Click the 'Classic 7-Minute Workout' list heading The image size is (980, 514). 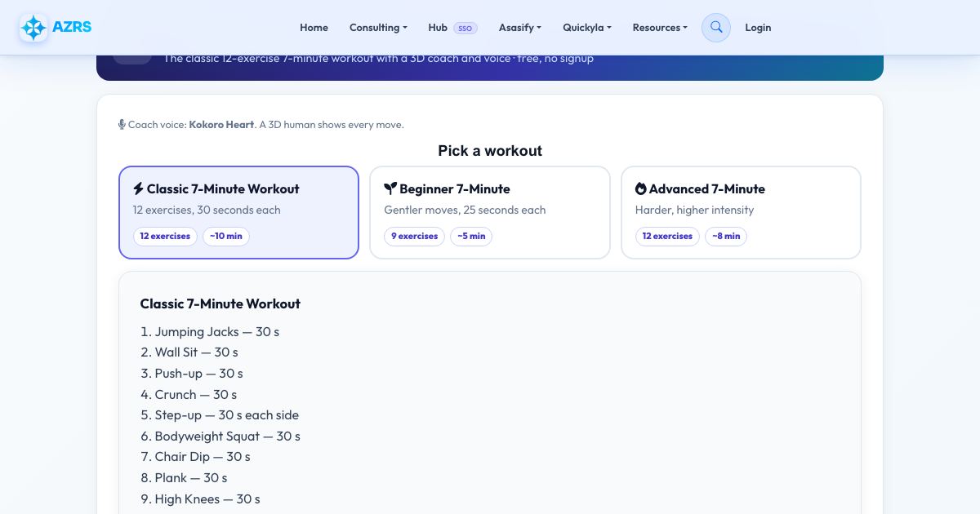pos(220,304)
